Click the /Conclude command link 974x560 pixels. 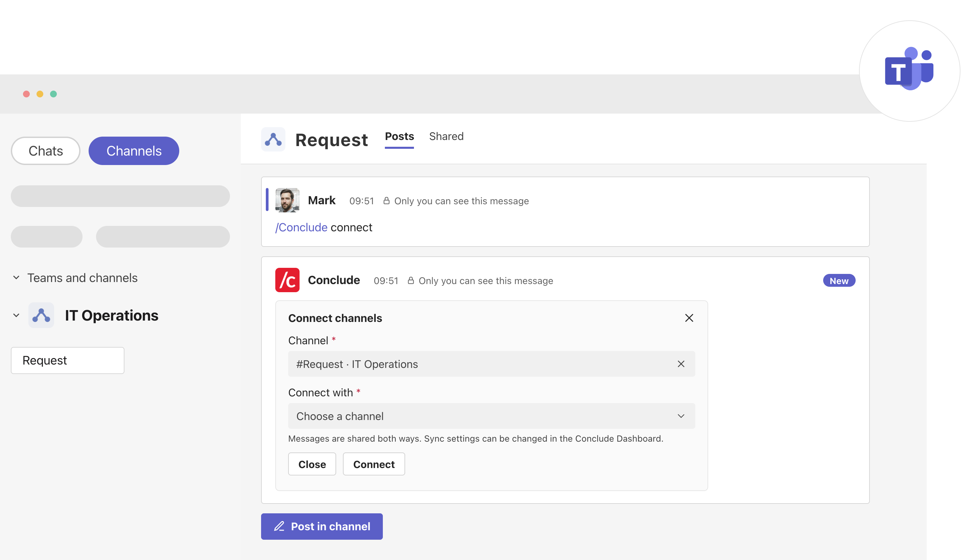click(x=301, y=227)
